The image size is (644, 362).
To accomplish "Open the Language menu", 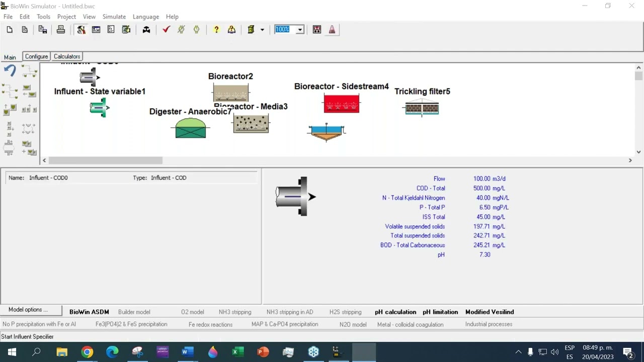I will pos(146,17).
